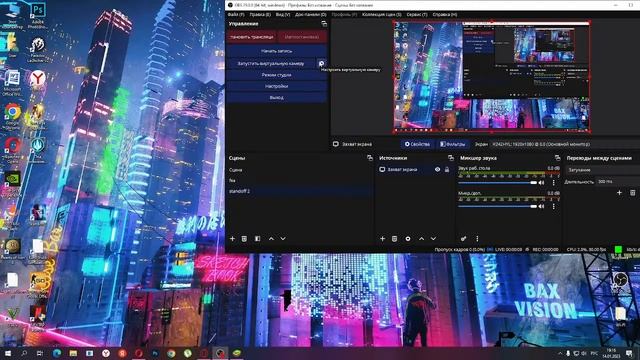The height and width of the screenshot is (360, 640).
Task: Open Свойства for selected source
Action: [417, 144]
